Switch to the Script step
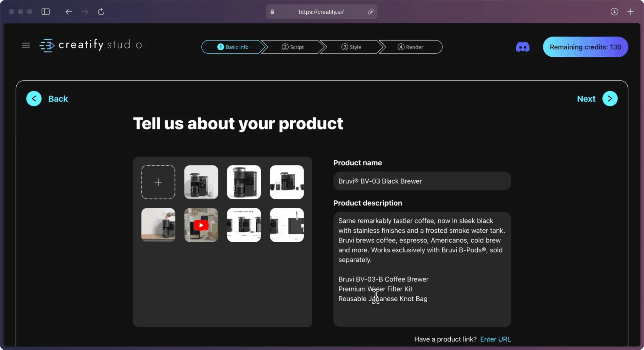 click(x=293, y=47)
